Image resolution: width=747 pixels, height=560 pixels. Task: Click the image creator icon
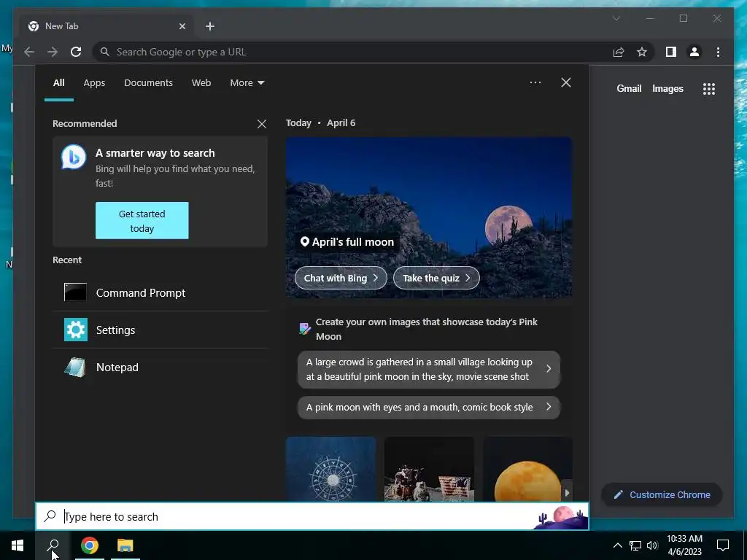pyautogui.click(x=304, y=329)
